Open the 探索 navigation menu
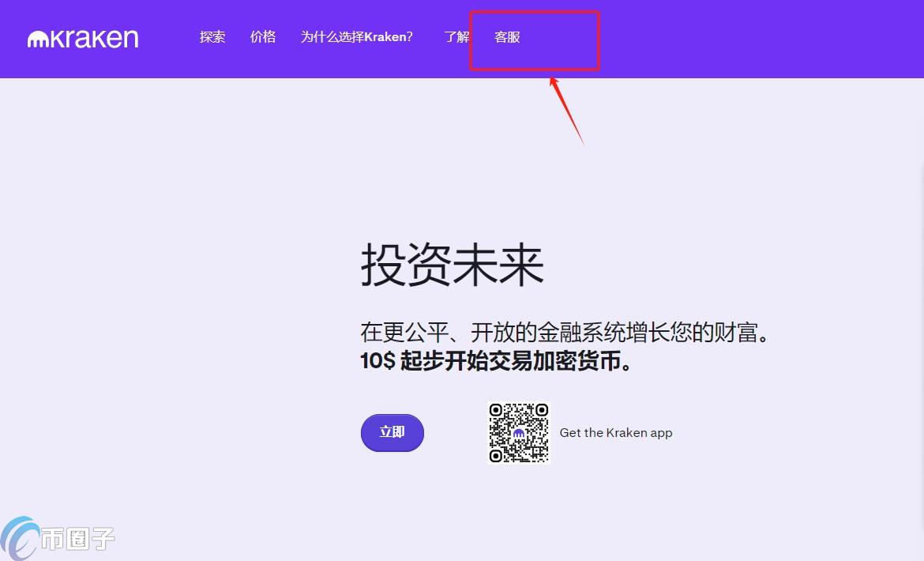924x561 pixels. click(x=212, y=37)
